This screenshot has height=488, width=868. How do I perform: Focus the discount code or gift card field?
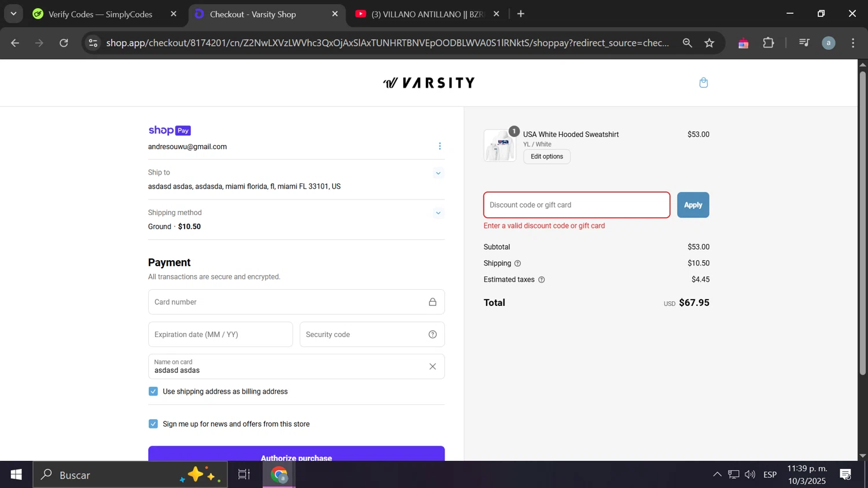577,205
